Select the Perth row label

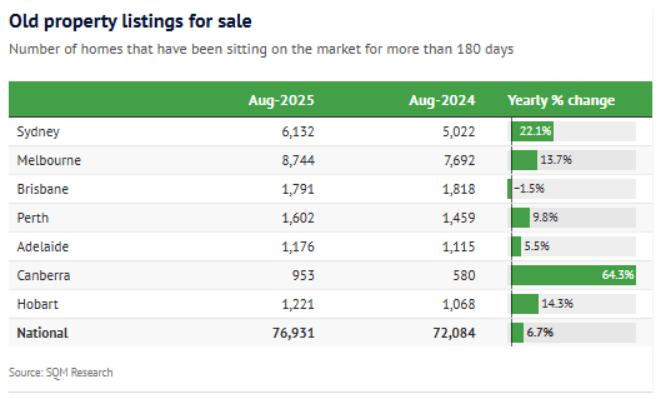click(x=33, y=218)
